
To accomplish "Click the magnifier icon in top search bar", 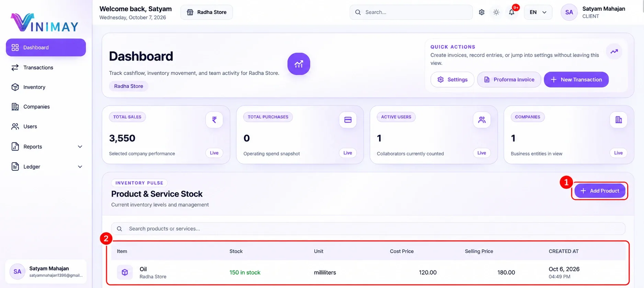I will [x=358, y=12].
